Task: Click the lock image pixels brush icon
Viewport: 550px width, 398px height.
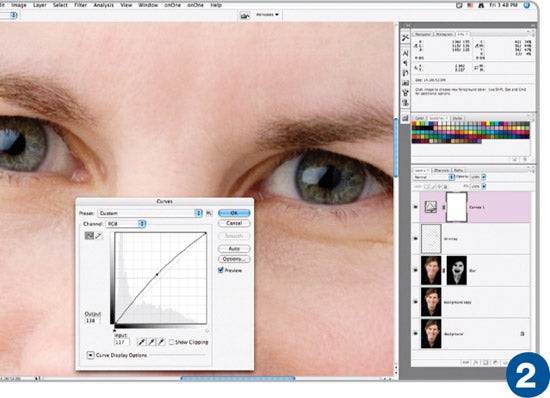Action: point(433,187)
